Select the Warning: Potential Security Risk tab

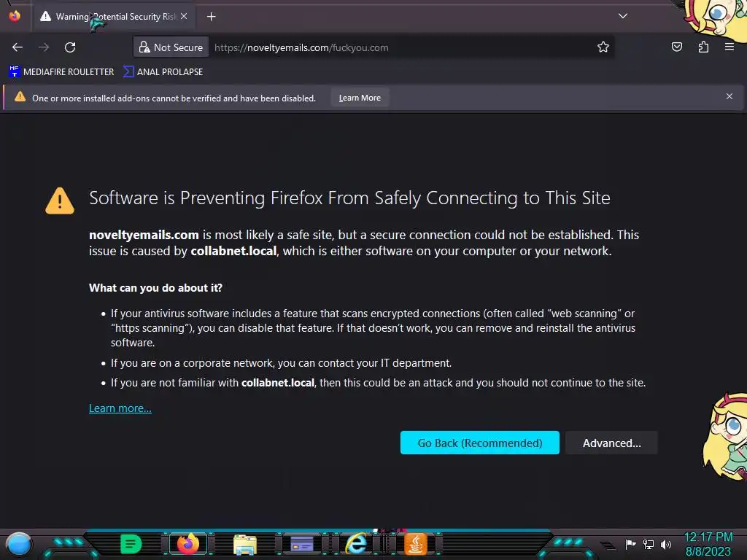pos(115,17)
